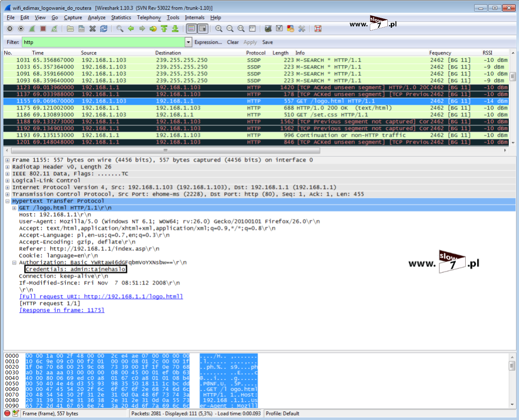Clear the display filter

pyautogui.click(x=233, y=42)
